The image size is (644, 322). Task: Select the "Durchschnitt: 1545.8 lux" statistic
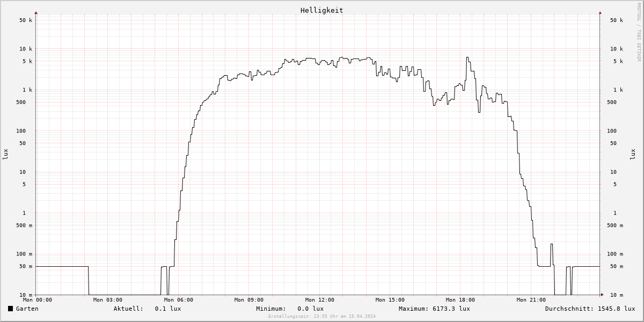(x=590, y=309)
